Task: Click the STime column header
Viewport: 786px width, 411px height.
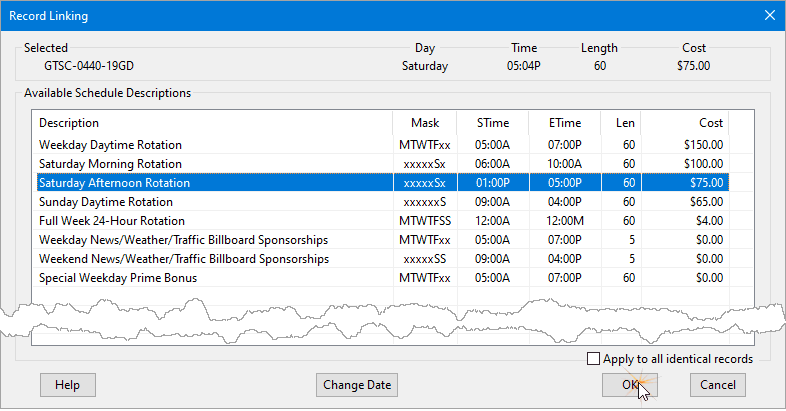Action: pos(492,123)
